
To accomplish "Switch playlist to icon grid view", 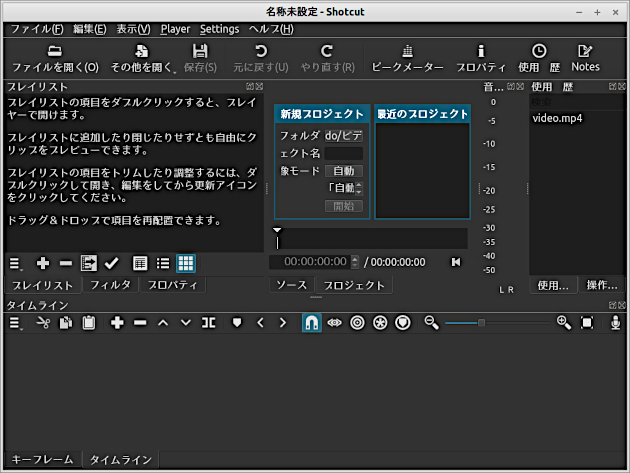I will 186,263.
